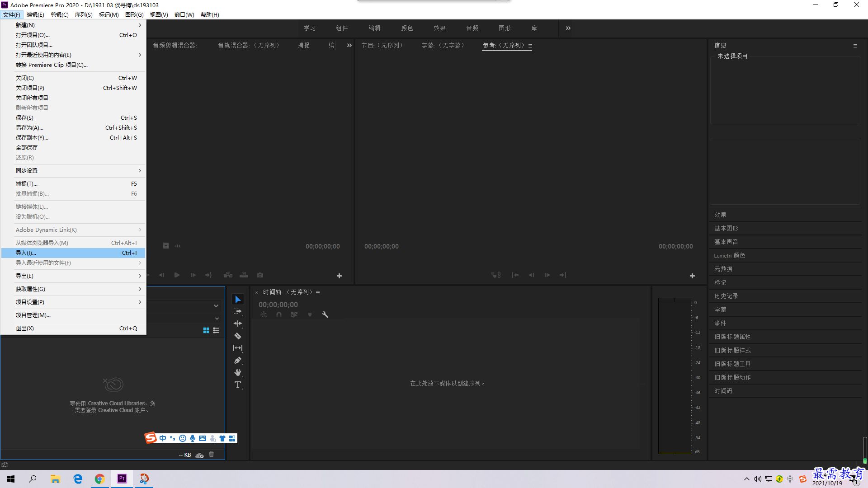
Task: Switch library panel to icon view
Action: pyautogui.click(x=206, y=330)
